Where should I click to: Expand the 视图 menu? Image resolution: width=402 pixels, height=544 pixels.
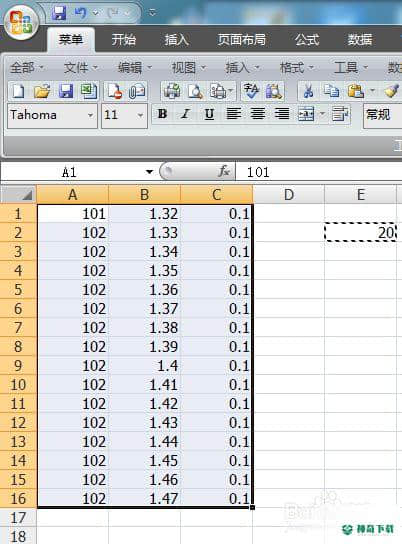189,67
